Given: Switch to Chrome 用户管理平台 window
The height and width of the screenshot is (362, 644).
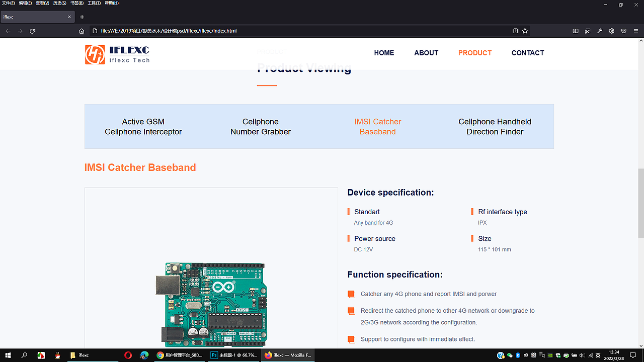Looking at the screenshot, I should (180, 355).
